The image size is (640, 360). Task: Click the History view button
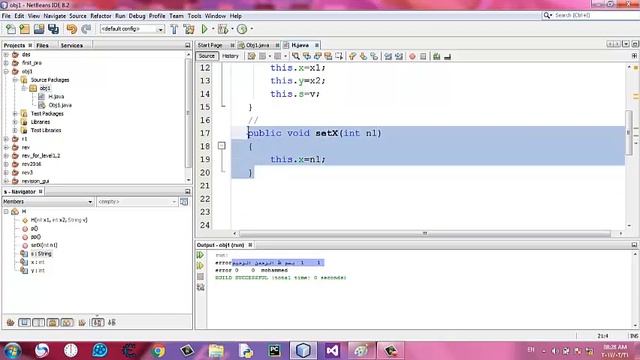point(230,56)
